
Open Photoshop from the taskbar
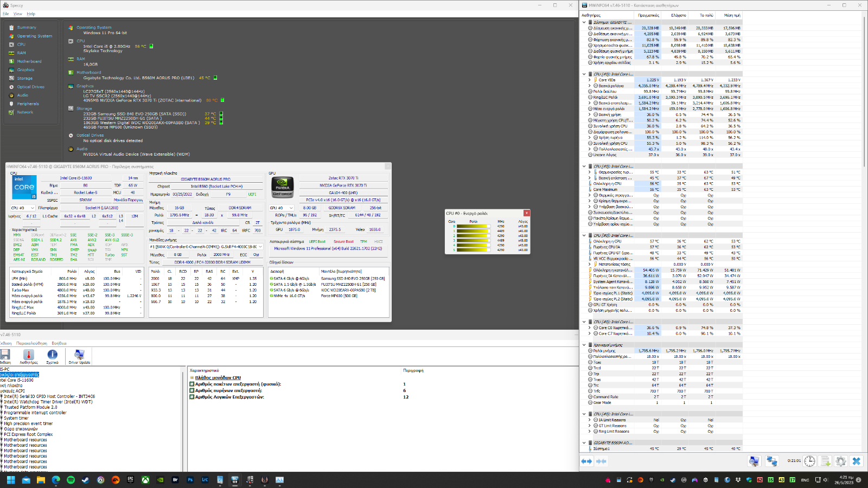pos(190,480)
